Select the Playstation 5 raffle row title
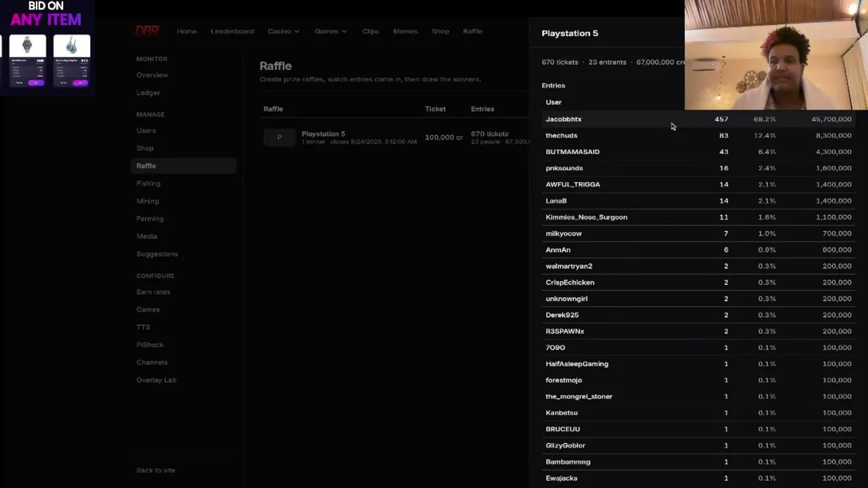Screen dimensions: 868x488 coord(323,134)
